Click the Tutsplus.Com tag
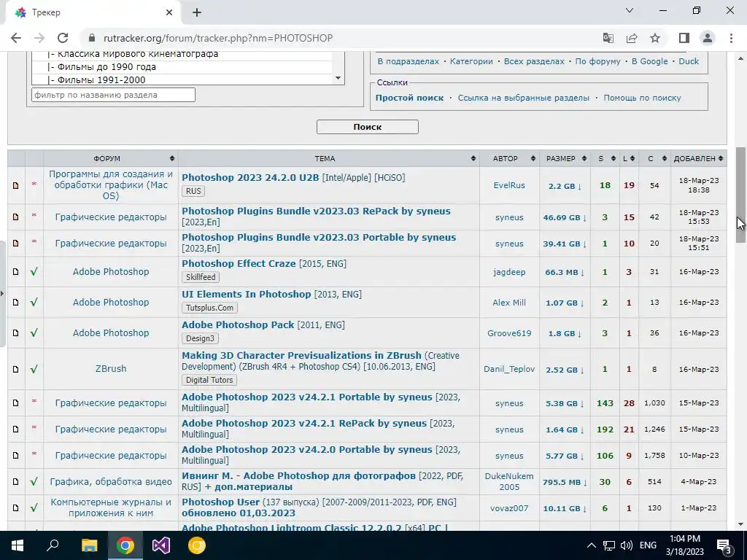The width and height of the screenshot is (747, 560). point(209,308)
